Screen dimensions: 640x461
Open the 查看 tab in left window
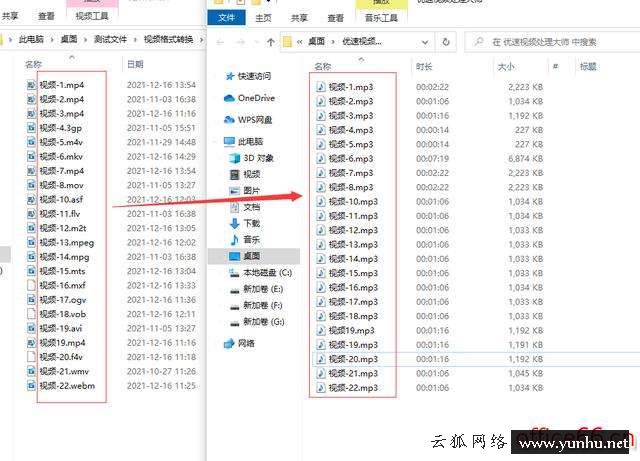click(46, 16)
